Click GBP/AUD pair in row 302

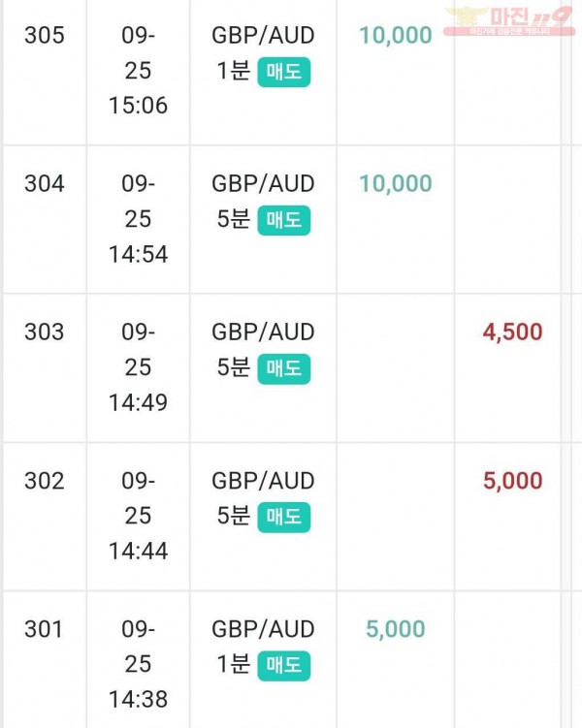[x=263, y=481]
